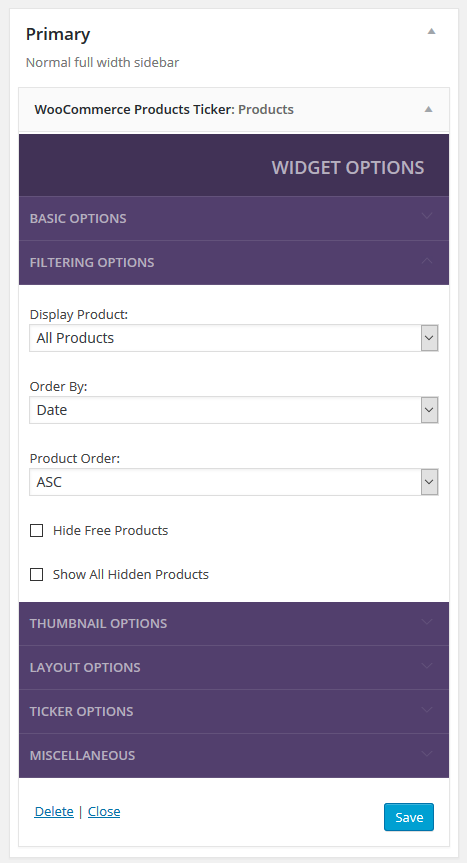Click the Close link
This screenshot has width=467, height=863.
tap(104, 811)
